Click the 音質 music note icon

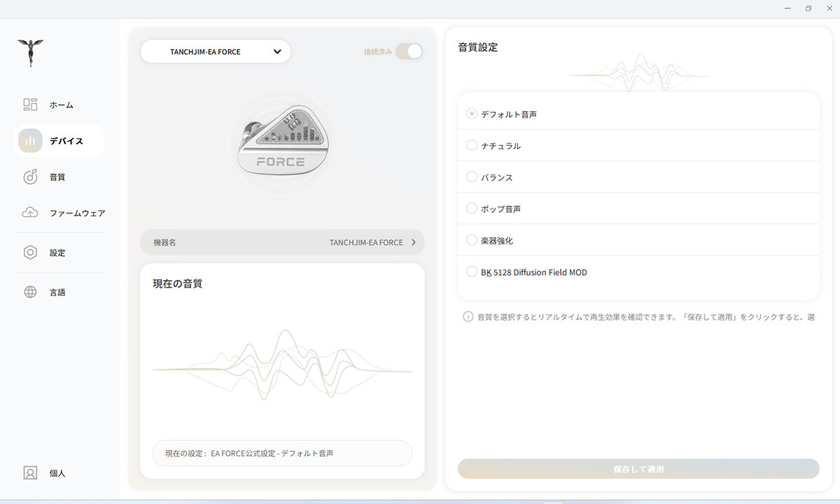point(30,176)
